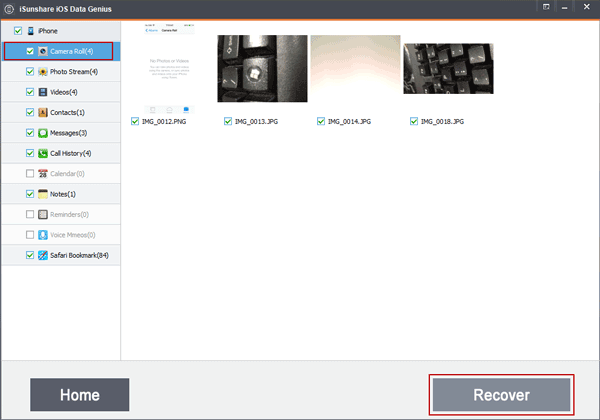This screenshot has width=600, height=420.
Task: Close the iSunshare iOS Data Genius window
Action: pyautogui.click(x=587, y=7)
